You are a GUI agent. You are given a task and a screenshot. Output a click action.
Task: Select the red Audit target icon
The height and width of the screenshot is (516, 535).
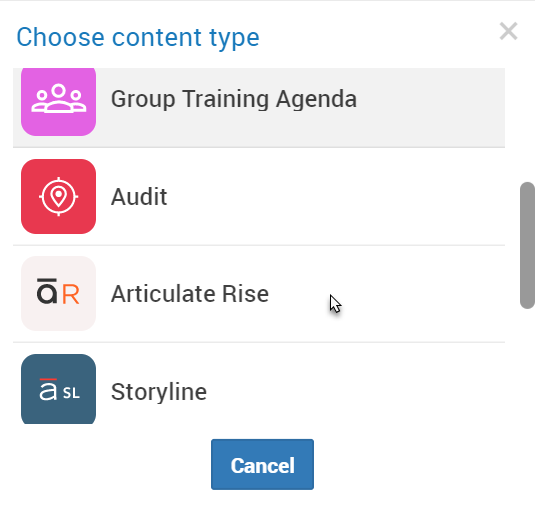point(58,197)
